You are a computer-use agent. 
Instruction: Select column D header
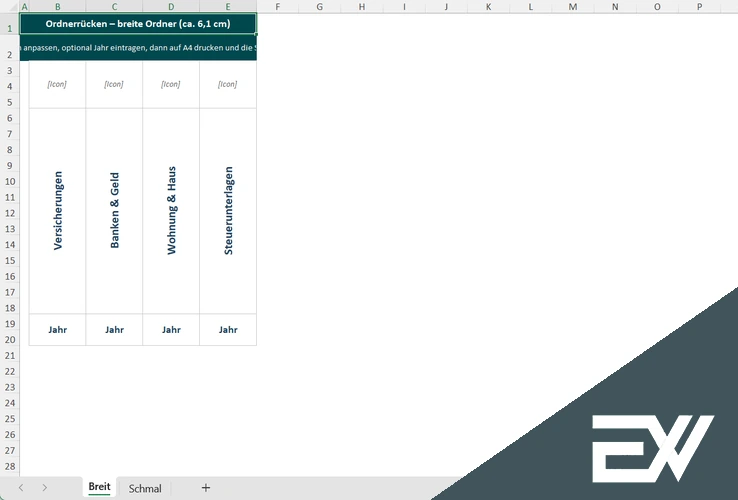[x=171, y=7]
